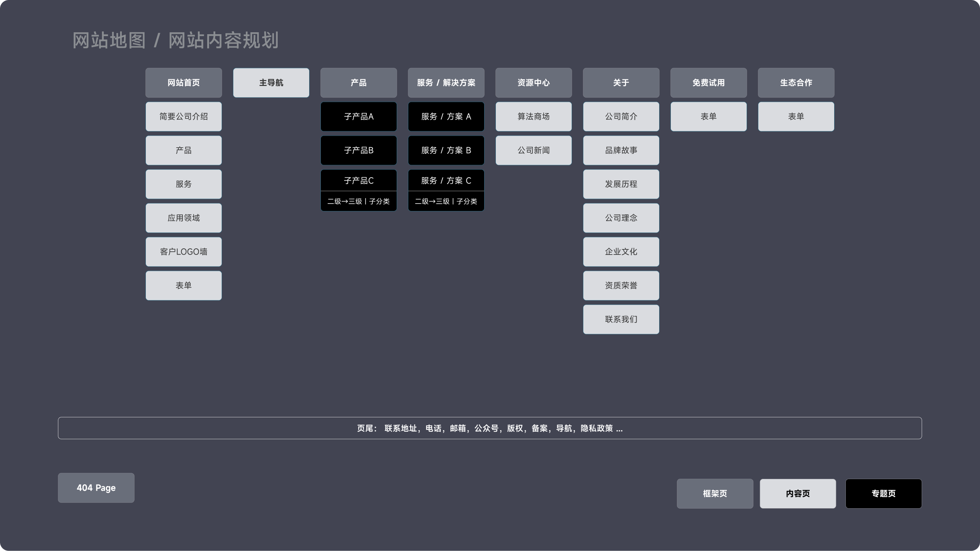
Task: Select the 算法商场 item
Action: pos(534,116)
